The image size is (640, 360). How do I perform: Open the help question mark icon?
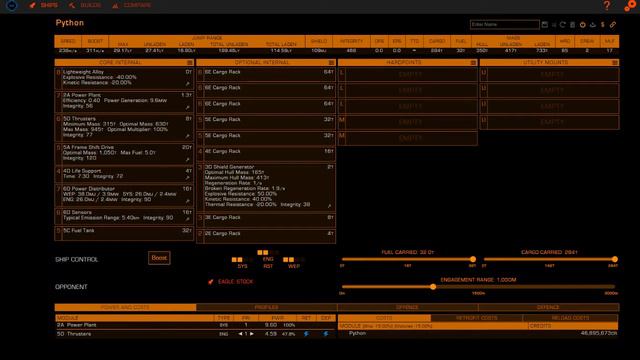(x=607, y=5)
